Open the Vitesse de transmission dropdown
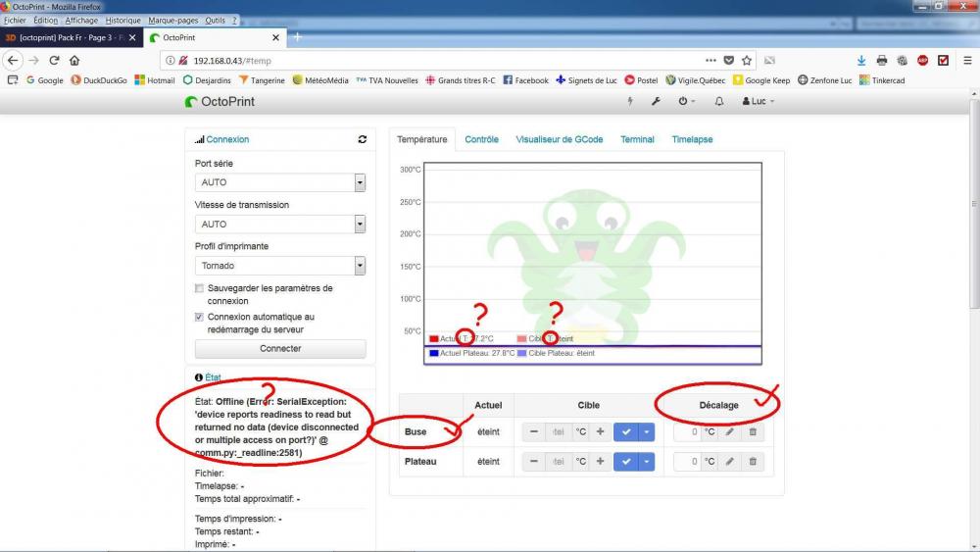Viewport: 980px width, 552px height. coord(280,224)
